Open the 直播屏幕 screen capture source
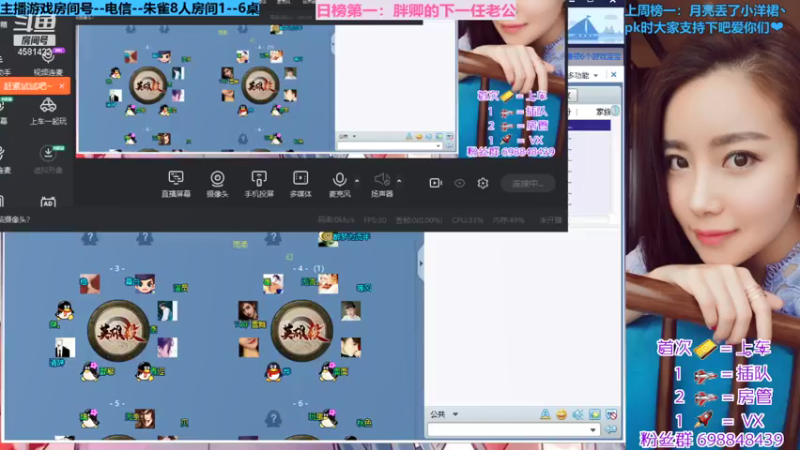Screen dimensions: 800x450 pyautogui.click(x=176, y=184)
